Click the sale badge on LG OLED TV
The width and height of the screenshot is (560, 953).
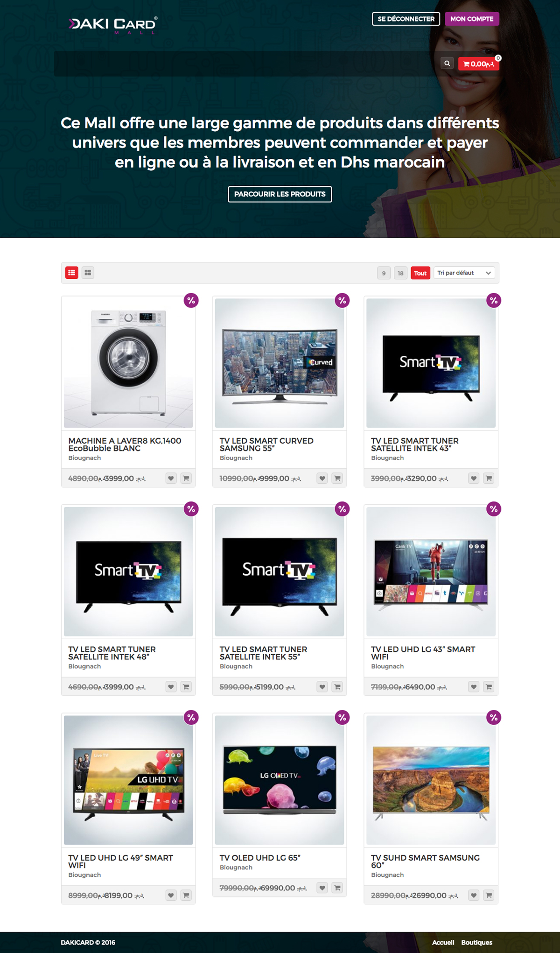coord(343,718)
